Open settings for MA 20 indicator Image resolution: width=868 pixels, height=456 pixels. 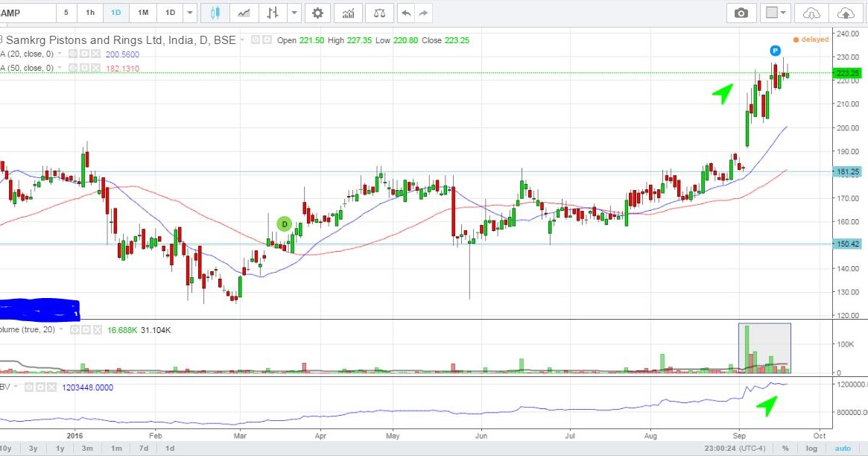pos(84,54)
